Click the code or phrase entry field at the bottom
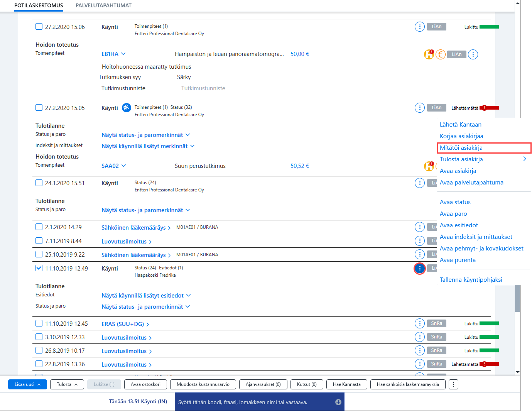 click(x=259, y=402)
